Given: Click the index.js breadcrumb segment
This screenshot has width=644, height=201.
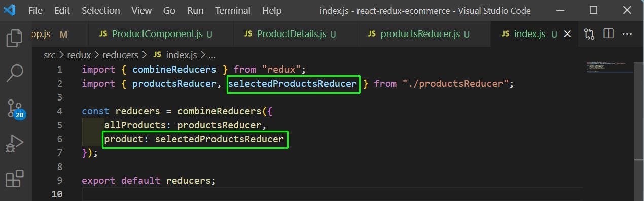Looking at the screenshot, I should tap(175, 55).
